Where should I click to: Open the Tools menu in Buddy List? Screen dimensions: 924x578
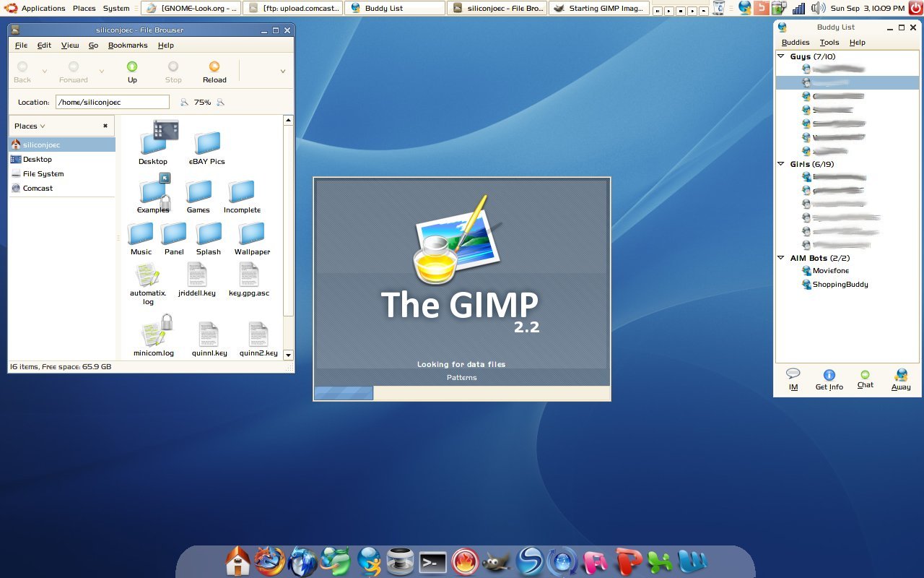[829, 43]
